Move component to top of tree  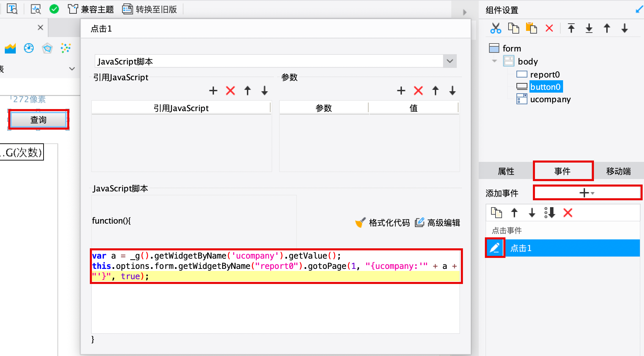click(x=571, y=28)
